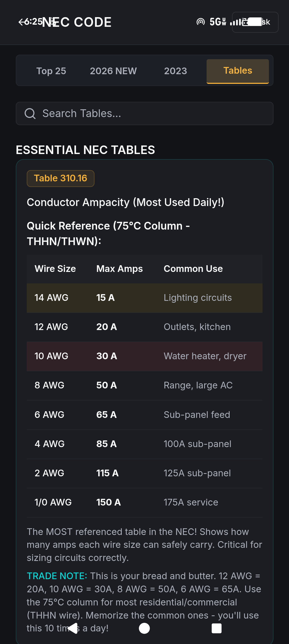
Task: Tap Android home circle button
Action: pyautogui.click(x=144, y=628)
